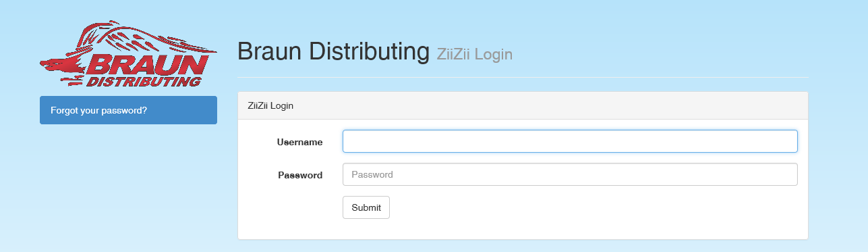Place cursor in the empty Username box
868x252 pixels.
pyautogui.click(x=570, y=141)
